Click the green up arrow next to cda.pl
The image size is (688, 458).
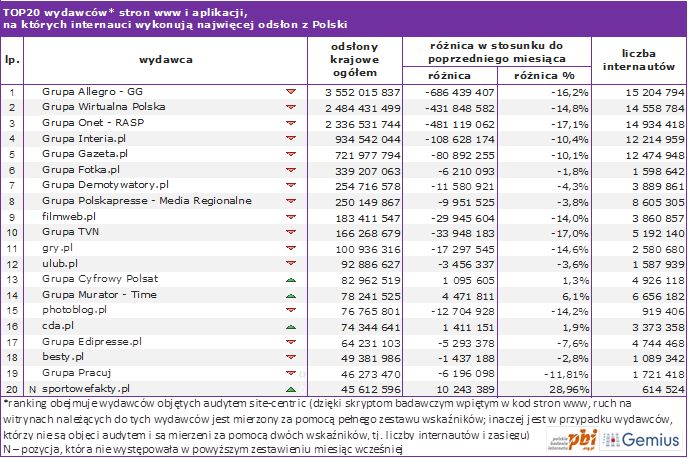coord(291,325)
